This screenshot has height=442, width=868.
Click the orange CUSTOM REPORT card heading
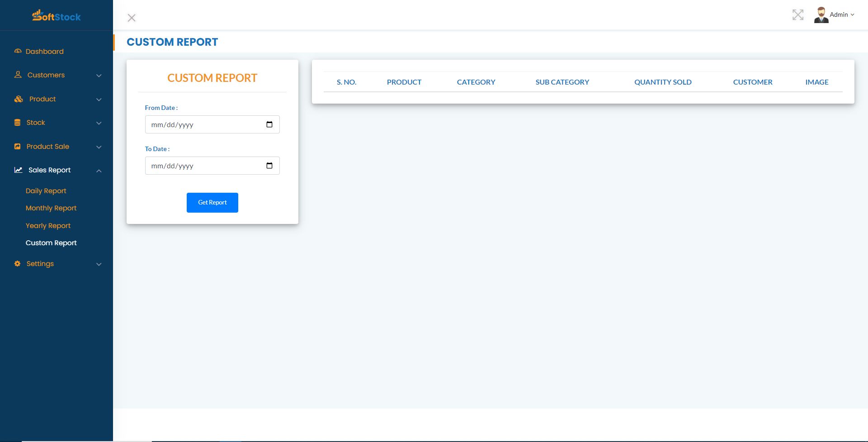click(212, 78)
